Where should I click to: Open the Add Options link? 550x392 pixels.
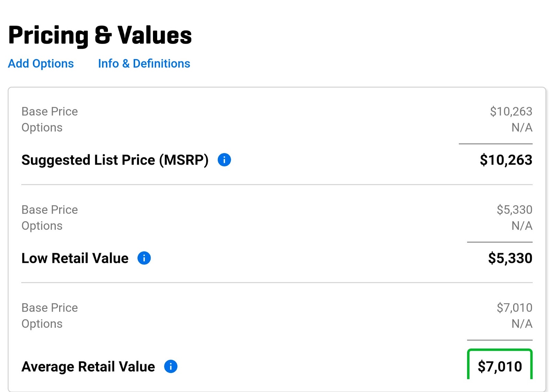click(x=41, y=64)
